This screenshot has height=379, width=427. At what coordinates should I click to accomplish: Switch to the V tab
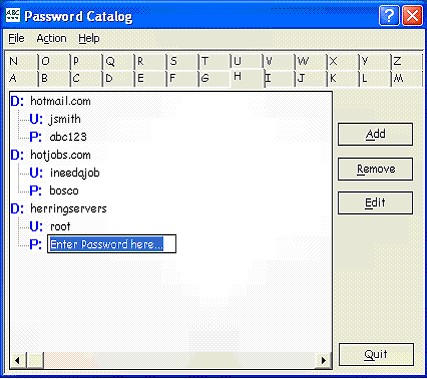pyautogui.click(x=278, y=61)
